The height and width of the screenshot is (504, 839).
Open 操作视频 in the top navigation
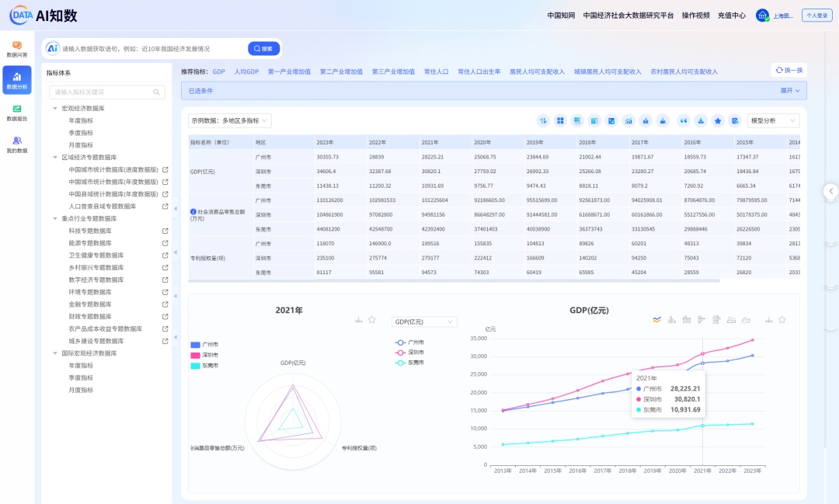click(x=695, y=16)
